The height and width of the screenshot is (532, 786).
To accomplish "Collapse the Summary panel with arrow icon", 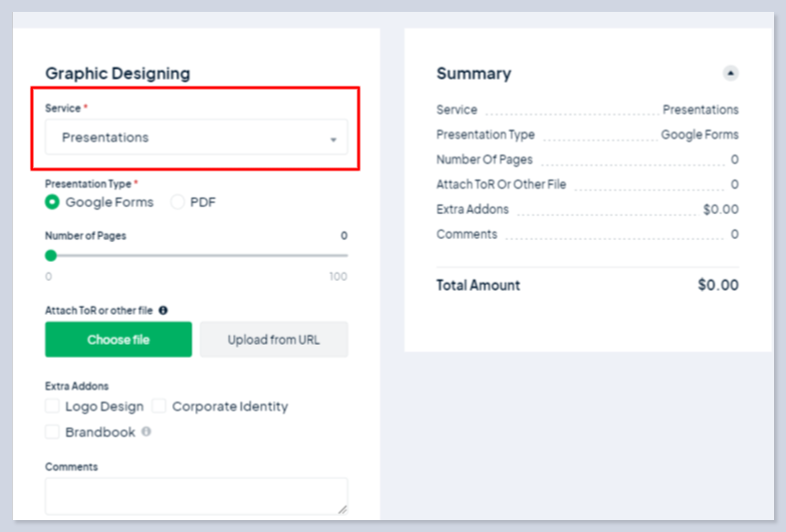I will point(730,73).
